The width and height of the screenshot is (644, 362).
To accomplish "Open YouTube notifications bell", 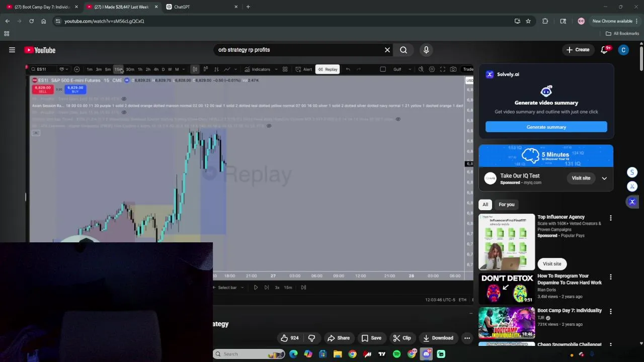I will pyautogui.click(x=604, y=50).
